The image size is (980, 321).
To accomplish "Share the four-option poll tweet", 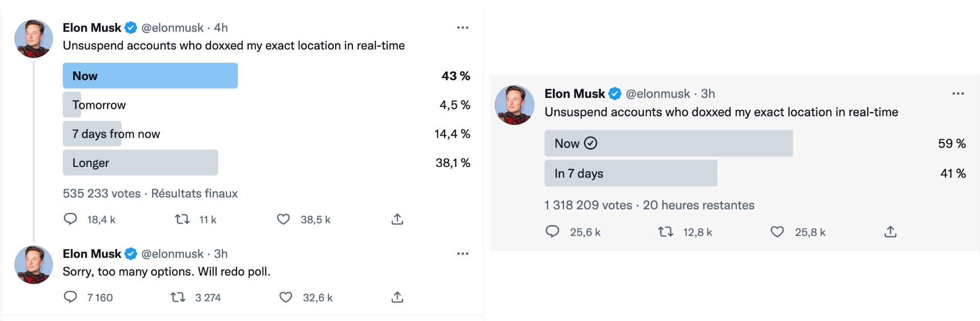I will (x=398, y=219).
